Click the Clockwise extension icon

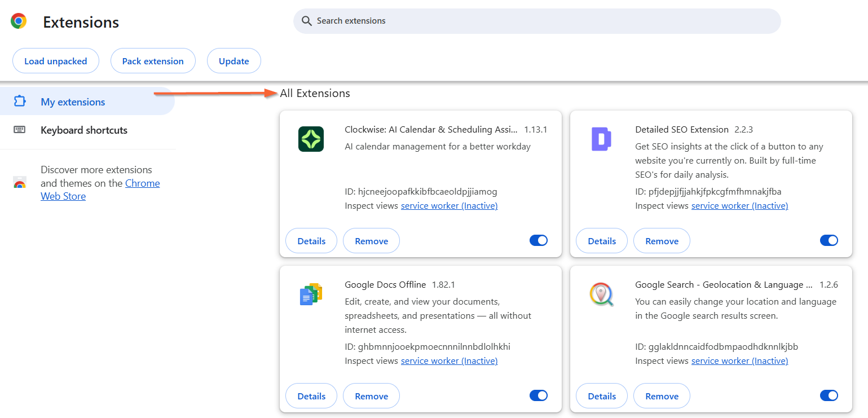click(311, 139)
